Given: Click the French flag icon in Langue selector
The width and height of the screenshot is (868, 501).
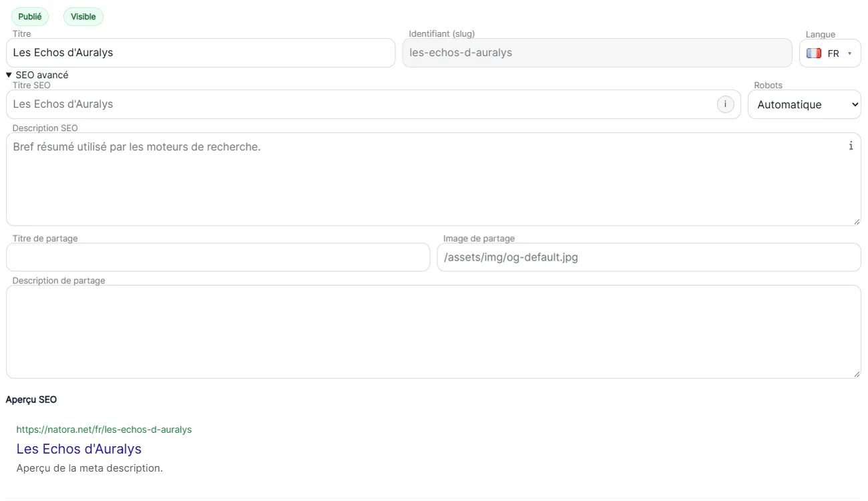Looking at the screenshot, I should pos(813,53).
